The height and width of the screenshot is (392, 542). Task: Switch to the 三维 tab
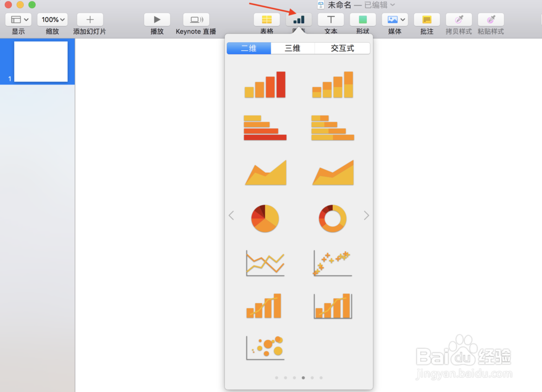(x=293, y=48)
